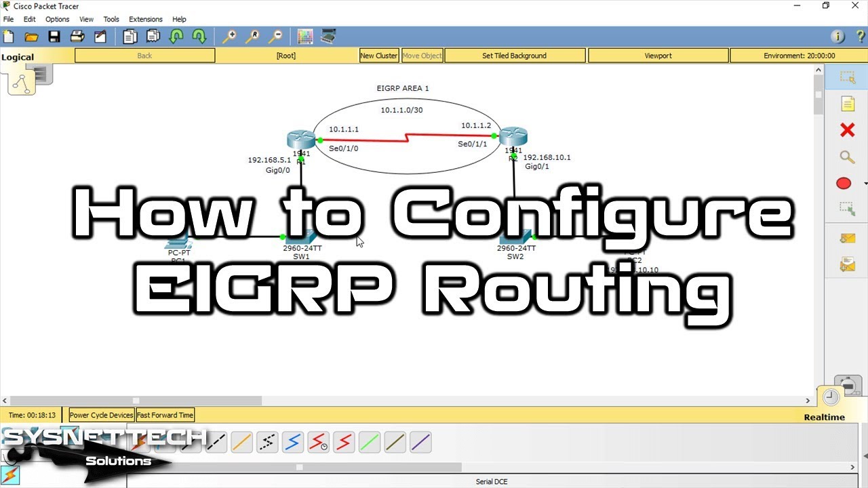Open Custom Devices dialog icon
This screenshot has width=868, height=488.
coord(328,37)
